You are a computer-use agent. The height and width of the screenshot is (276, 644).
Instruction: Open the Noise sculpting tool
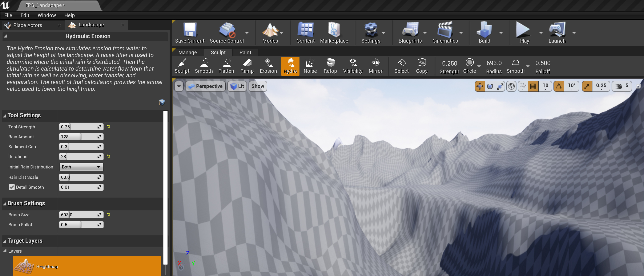click(x=310, y=66)
